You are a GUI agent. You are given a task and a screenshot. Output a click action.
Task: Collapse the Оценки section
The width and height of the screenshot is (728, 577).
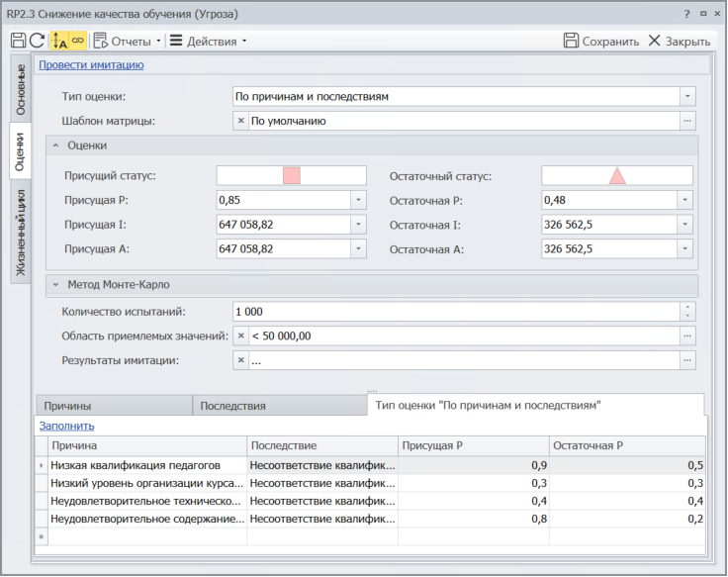pyautogui.click(x=55, y=145)
